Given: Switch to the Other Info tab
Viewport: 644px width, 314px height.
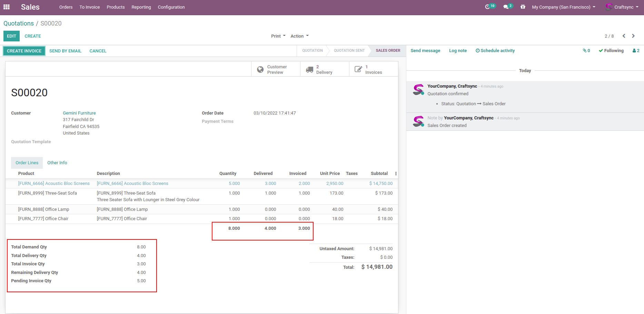Looking at the screenshot, I should point(57,163).
